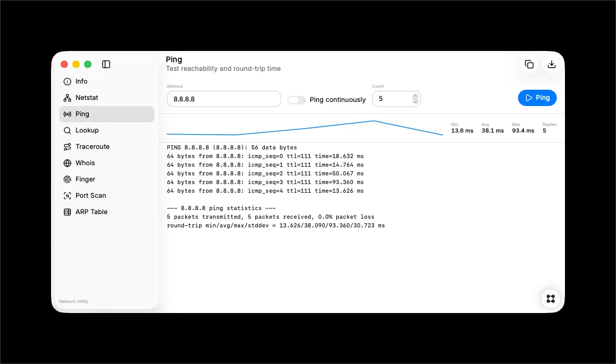Screen dimensions: 616x364
Task: Click the '5 packets transmitted' line
Action: tap(270, 217)
